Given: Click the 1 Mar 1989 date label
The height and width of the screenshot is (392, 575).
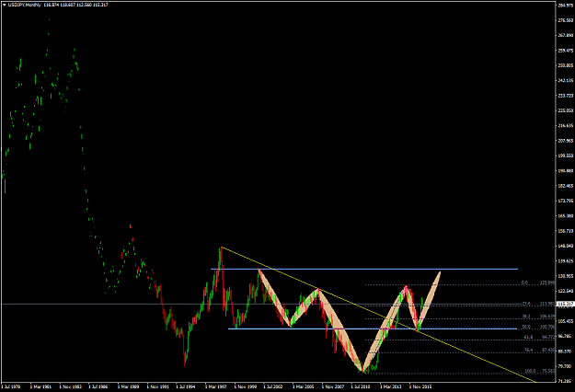Looking at the screenshot, I should tap(129, 386).
